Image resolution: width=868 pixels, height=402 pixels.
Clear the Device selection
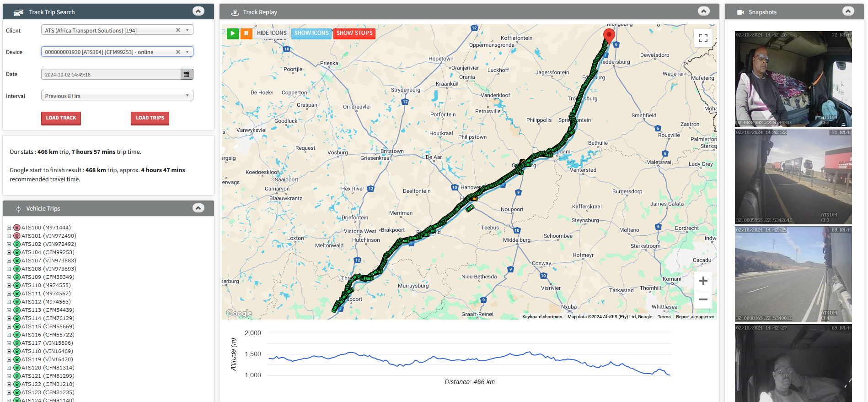(x=178, y=52)
